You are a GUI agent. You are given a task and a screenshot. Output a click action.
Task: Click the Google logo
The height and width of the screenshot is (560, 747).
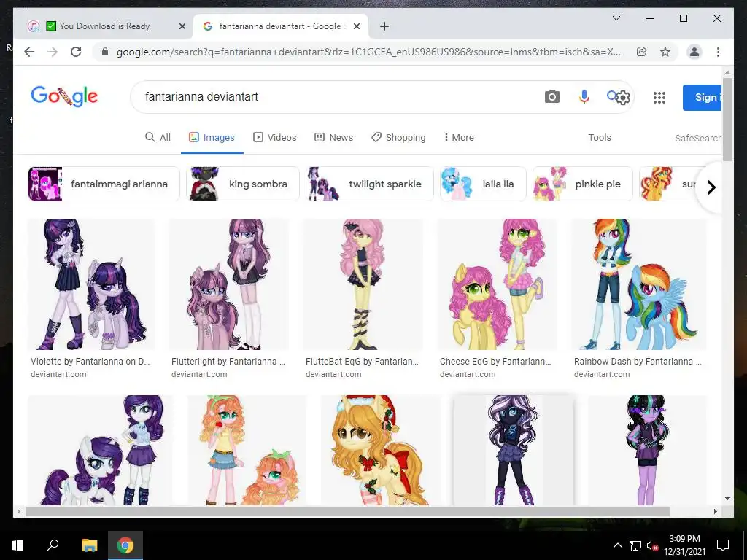[64, 97]
